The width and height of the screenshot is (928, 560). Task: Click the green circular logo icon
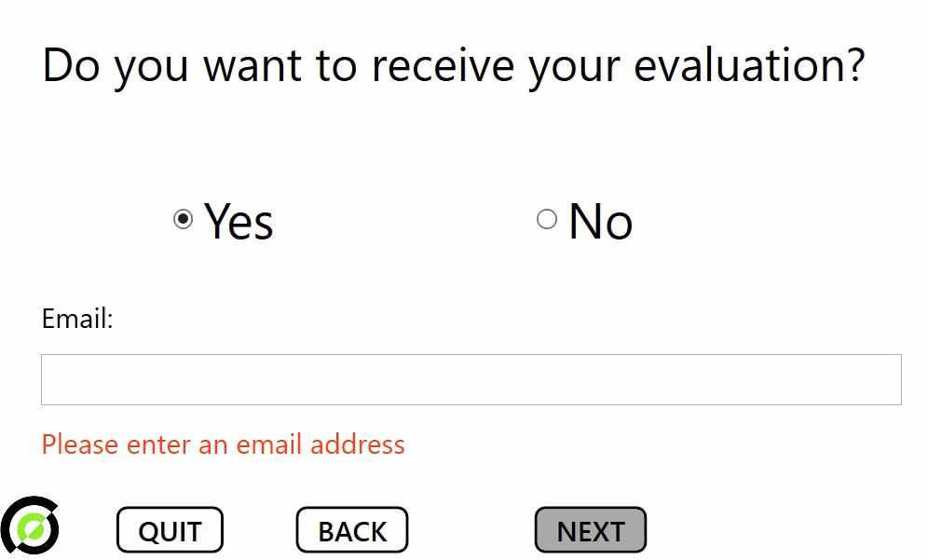point(30,526)
